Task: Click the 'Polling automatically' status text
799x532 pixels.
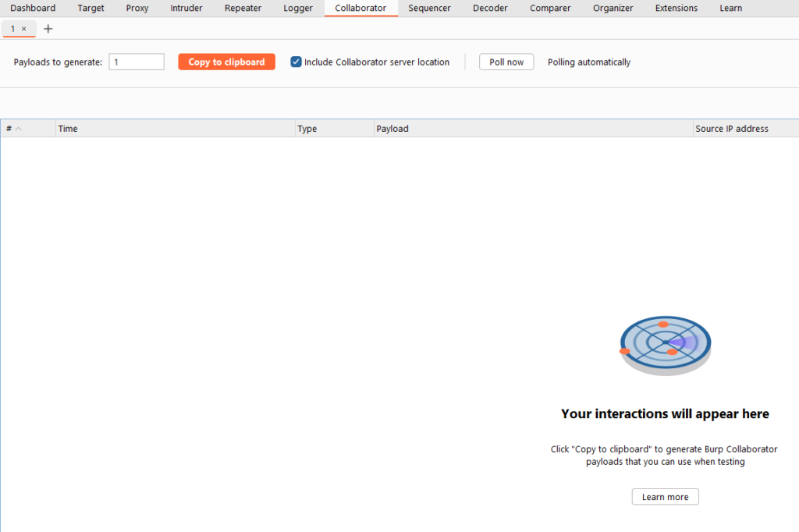Action: click(589, 62)
